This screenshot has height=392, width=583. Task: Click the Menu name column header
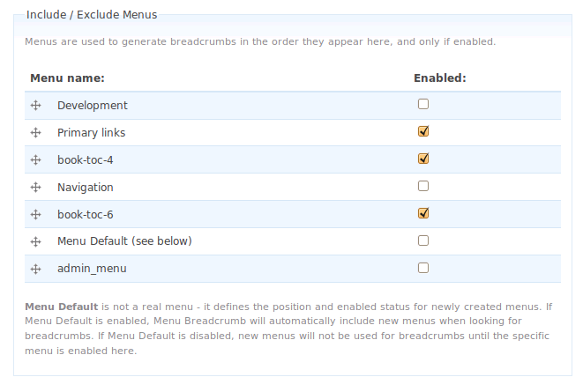pos(68,78)
